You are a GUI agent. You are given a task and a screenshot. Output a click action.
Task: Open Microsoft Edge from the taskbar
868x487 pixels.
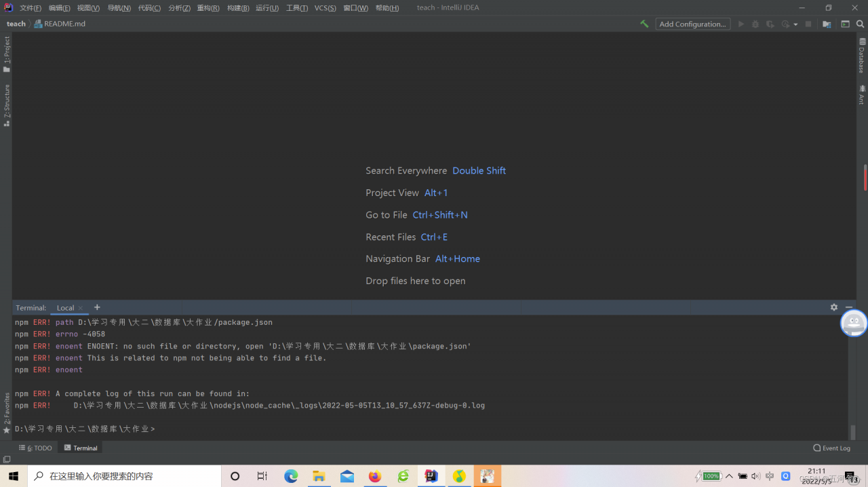coord(291,476)
